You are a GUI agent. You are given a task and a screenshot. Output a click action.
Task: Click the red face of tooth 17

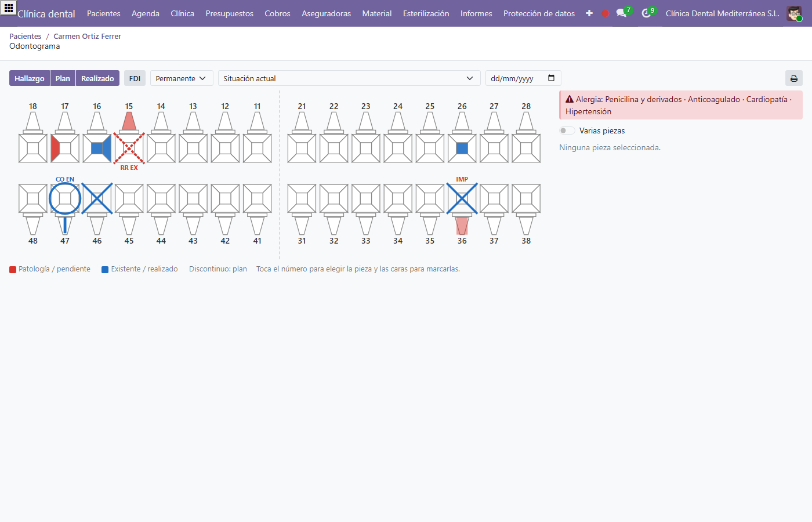(x=55, y=148)
